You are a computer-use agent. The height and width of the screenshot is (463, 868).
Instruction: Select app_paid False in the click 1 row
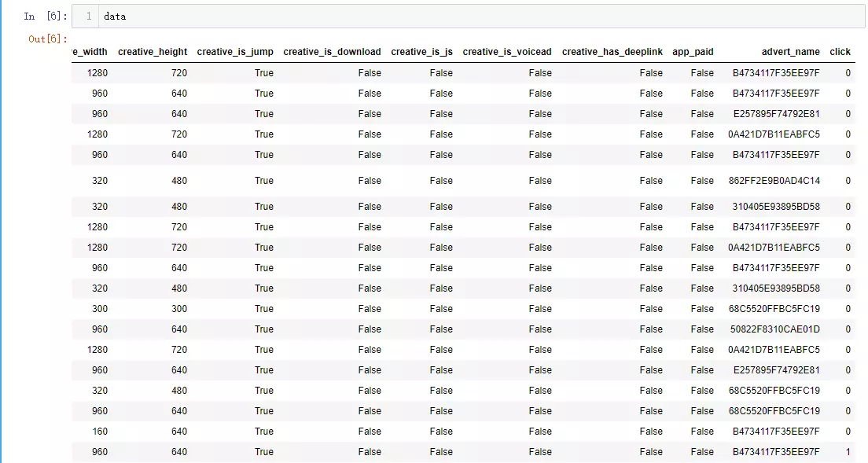pyautogui.click(x=702, y=452)
